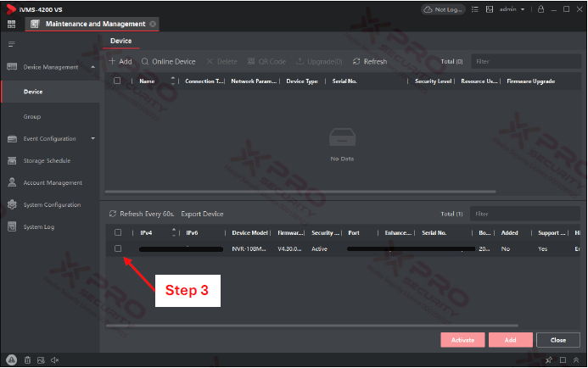Screen dimensions: 588x368
Task: Click the upper device list Filter field
Action: pyautogui.click(x=526, y=61)
